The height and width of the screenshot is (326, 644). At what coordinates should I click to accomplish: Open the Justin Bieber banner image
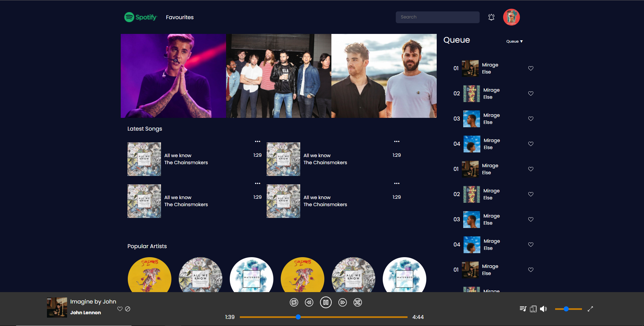click(173, 76)
